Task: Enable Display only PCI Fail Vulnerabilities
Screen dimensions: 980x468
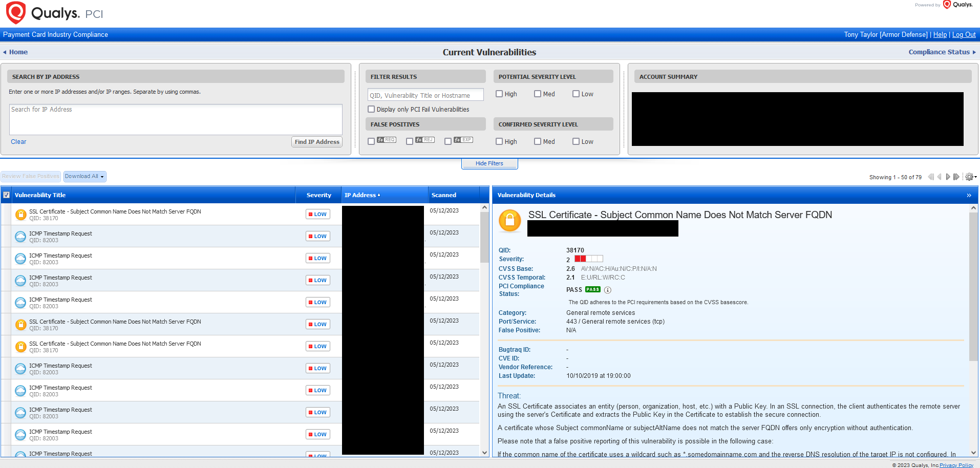Action: (x=371, y=109)
